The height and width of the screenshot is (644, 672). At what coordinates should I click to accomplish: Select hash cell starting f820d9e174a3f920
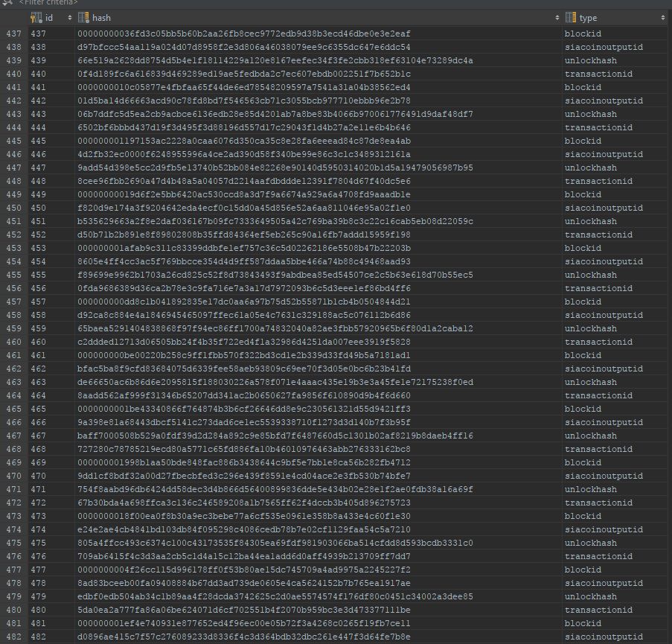[319, 208]
